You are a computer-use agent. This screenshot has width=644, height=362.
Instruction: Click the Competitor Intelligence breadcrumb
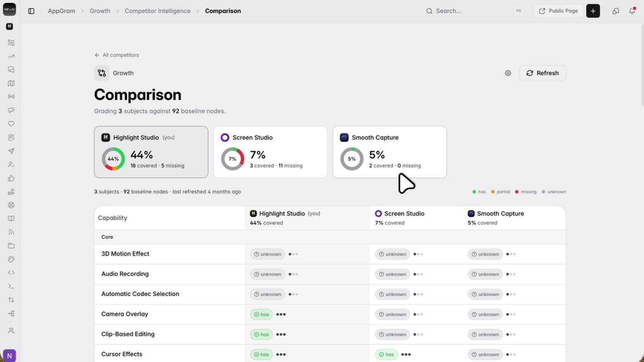coord(158,11)
